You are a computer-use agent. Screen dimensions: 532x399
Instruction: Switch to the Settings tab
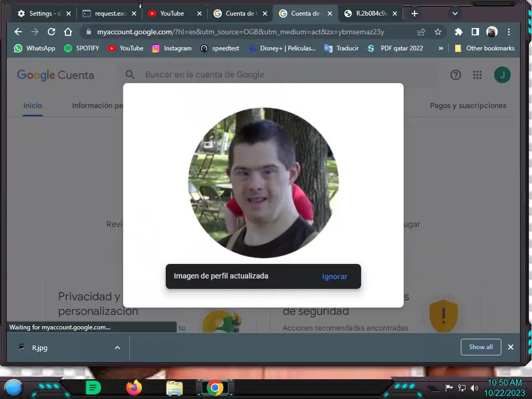[39, 14]
